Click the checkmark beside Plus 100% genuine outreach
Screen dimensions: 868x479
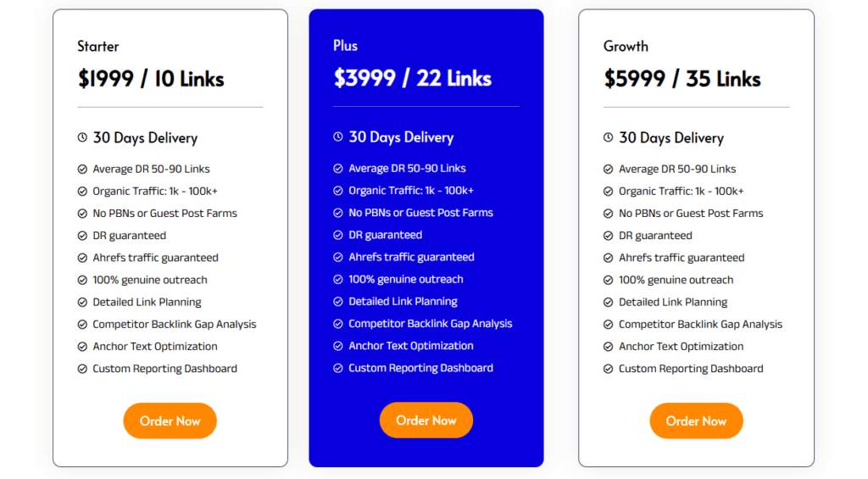(338, 279)
